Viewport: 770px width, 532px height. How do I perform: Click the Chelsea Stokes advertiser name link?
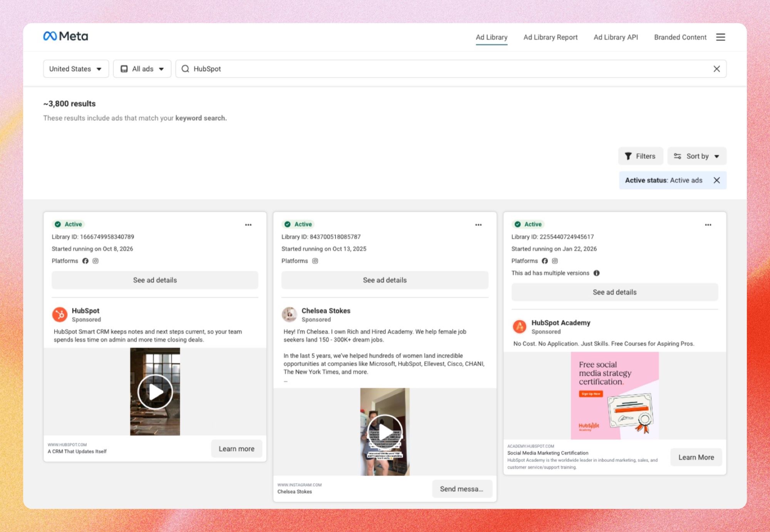[326, 310]
